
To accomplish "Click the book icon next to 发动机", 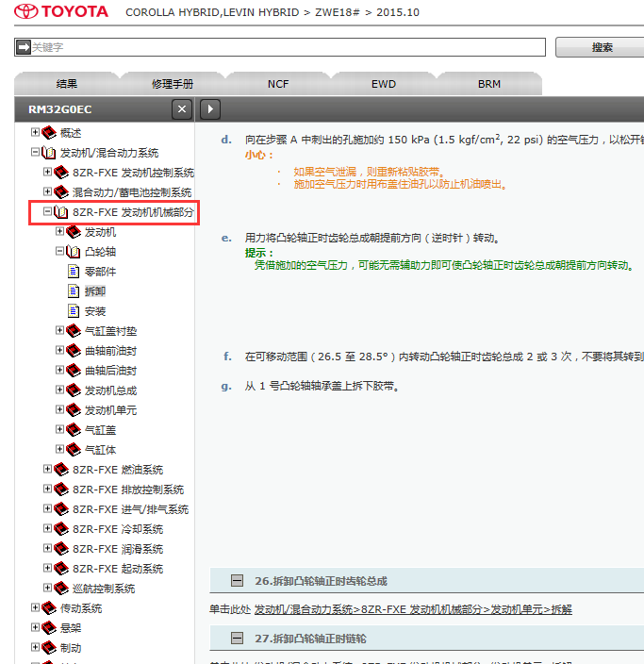I will (74, 232).
